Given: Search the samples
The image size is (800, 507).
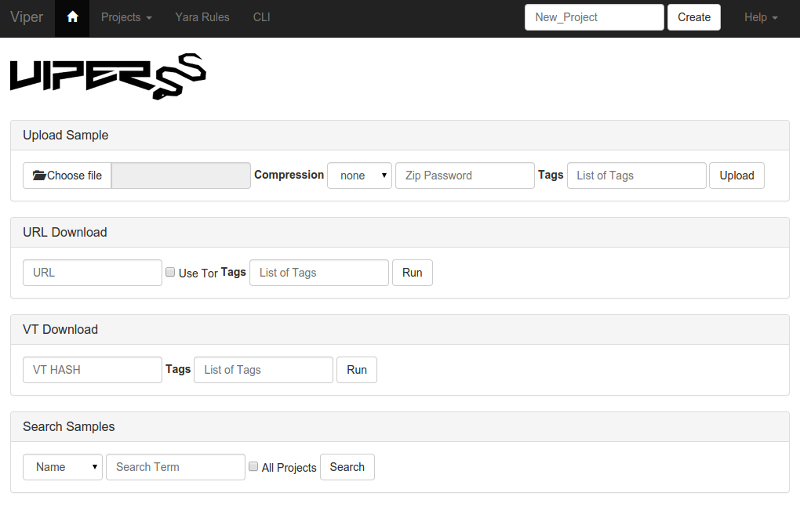Looking at the screenshot, I should 347,467.
